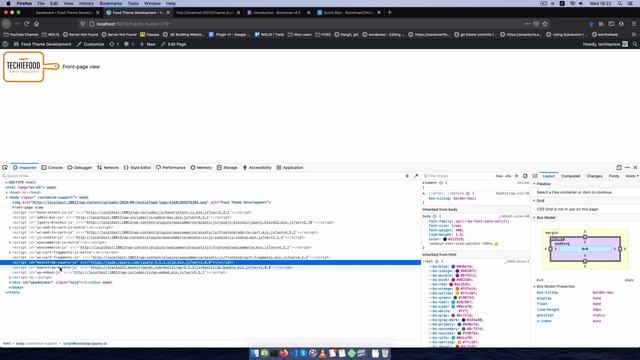Expand the head element node
This screenshot has width=640, height=360.
pyautogui.click(x=7, y=192)
